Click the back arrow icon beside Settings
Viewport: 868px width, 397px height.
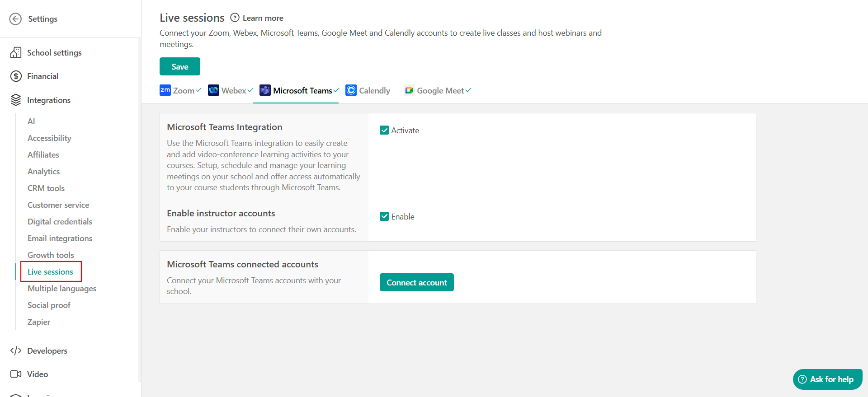click(15, 19)
